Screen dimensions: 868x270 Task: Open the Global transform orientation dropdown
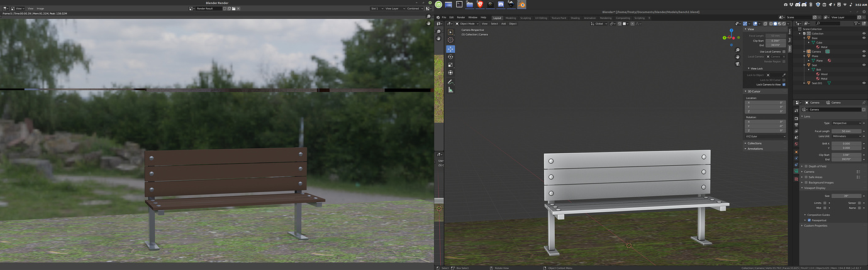pyautogui.click(x=600, y=23)
